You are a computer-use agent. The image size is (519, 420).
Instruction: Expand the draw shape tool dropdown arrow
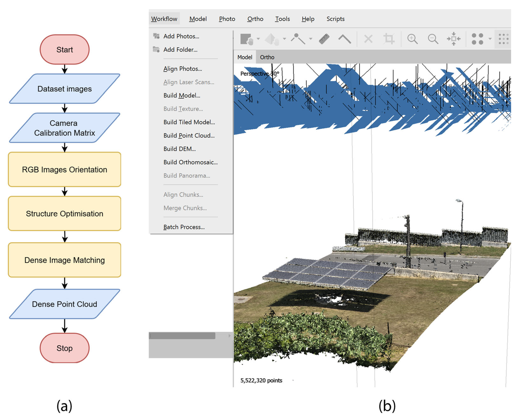click(x=311, y=39)
